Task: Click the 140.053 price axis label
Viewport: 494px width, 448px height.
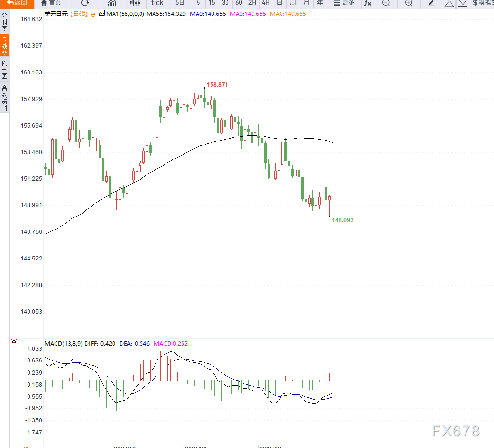Action: 31,312
